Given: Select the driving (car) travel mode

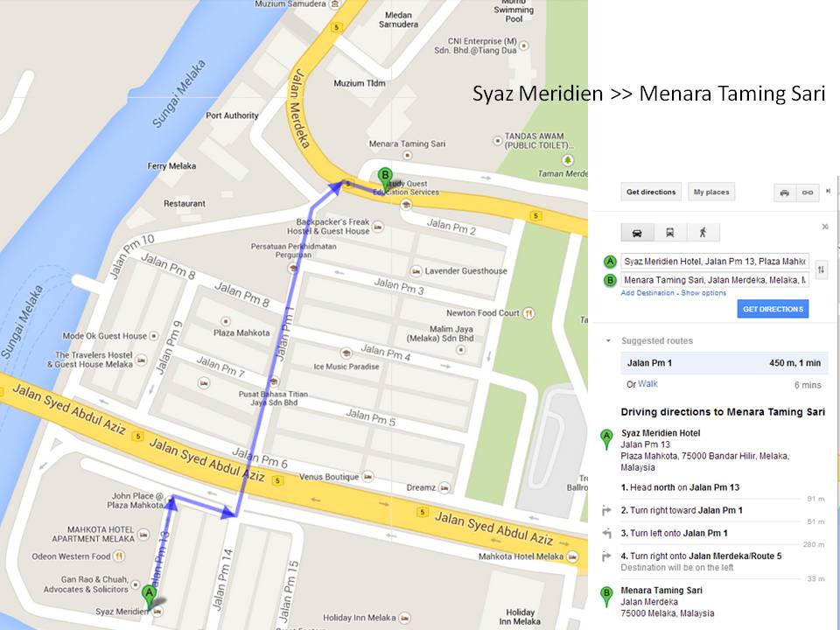Looking at the screenshot, I should (x=637, y=233).
